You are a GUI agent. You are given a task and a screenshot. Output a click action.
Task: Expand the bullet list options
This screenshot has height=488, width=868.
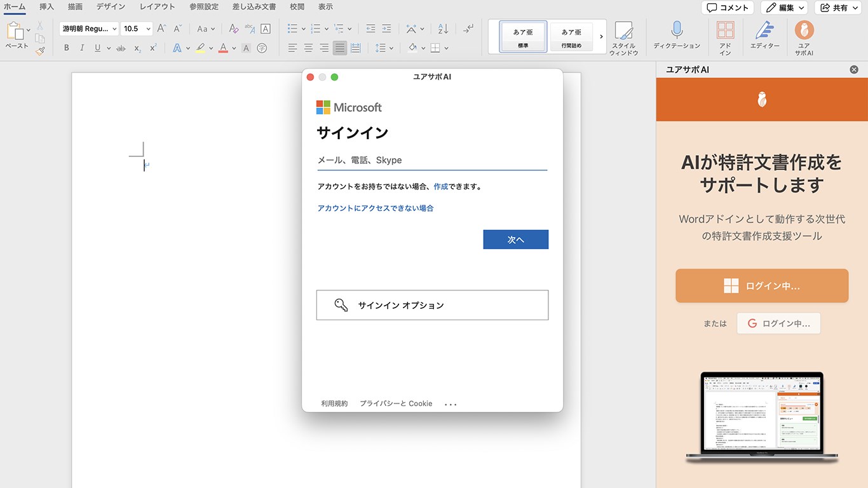(x=303, y=29)
